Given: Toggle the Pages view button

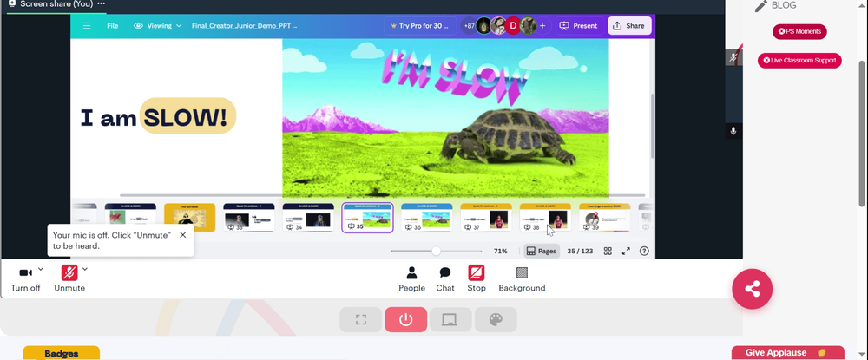Looking at the screenshot, I should (542, 251).
